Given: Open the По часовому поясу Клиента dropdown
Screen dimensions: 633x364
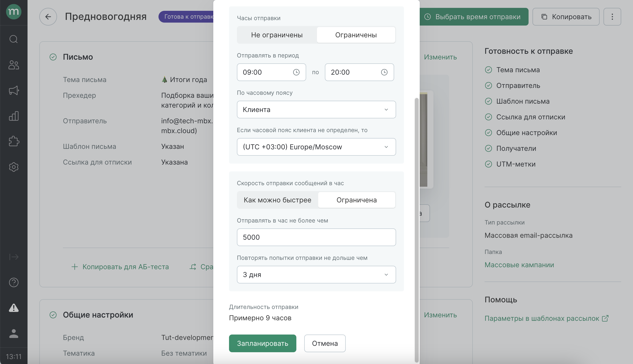Looking at the screenshot, I should (316, 110).
